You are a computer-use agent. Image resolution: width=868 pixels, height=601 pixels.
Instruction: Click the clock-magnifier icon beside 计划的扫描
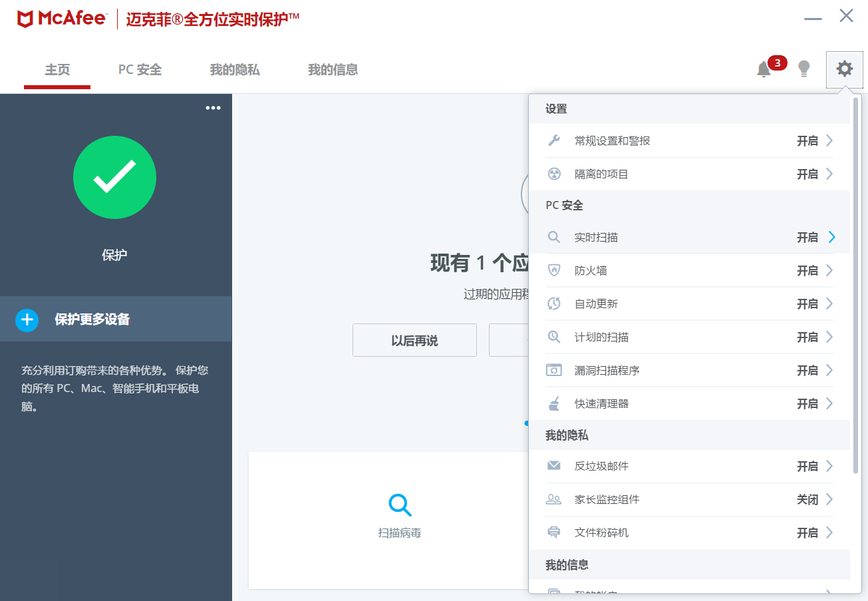553,337
